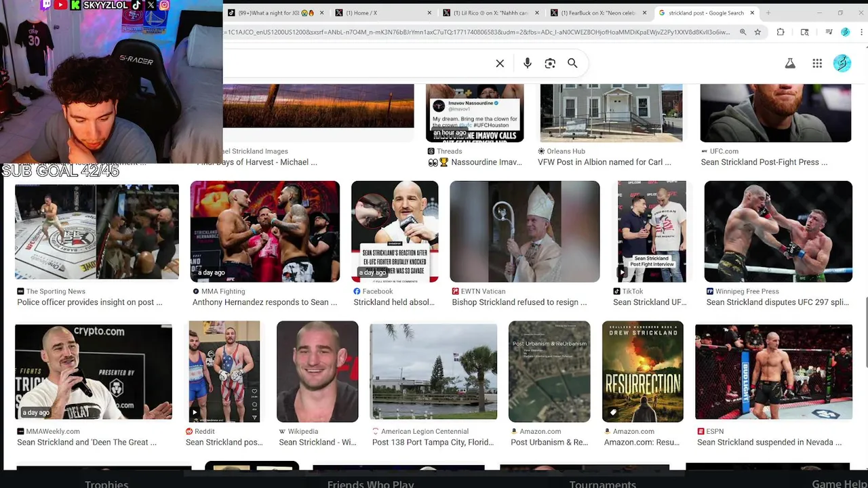Image resolution: width=868 pixels, height=488 pixels.
Task: Open 'Sean Strickland suspended in Nevada' link
Action: [x=769, y=442]
